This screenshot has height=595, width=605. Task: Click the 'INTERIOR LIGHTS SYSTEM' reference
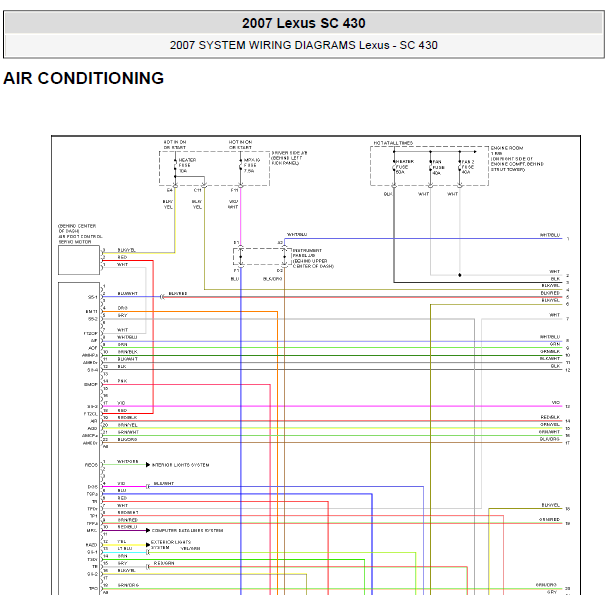click(x=181, y=465)
